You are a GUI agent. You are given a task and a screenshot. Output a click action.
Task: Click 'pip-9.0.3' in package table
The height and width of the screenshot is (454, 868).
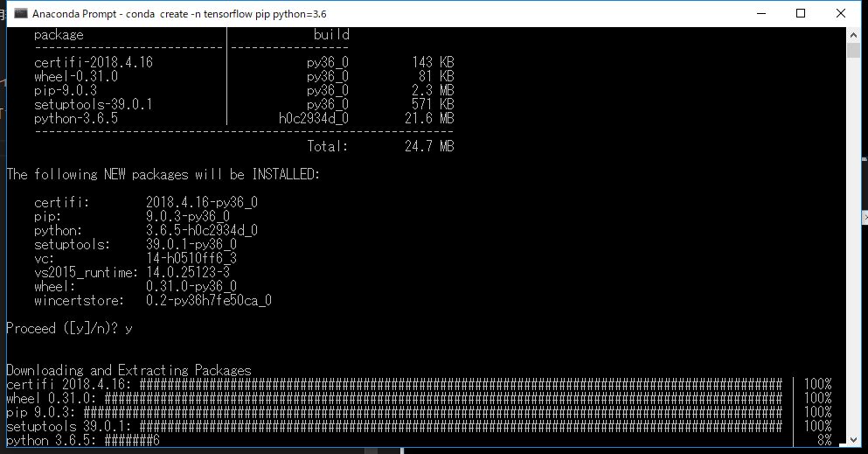pos(66,90)
